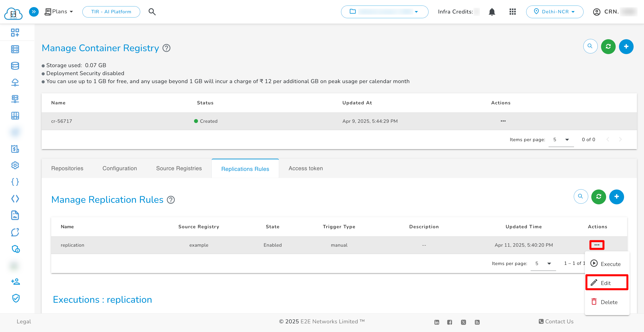Click the code brackets icon in the sidebar
The width and height of the screenshot is (644, 332).
point(15,199)
